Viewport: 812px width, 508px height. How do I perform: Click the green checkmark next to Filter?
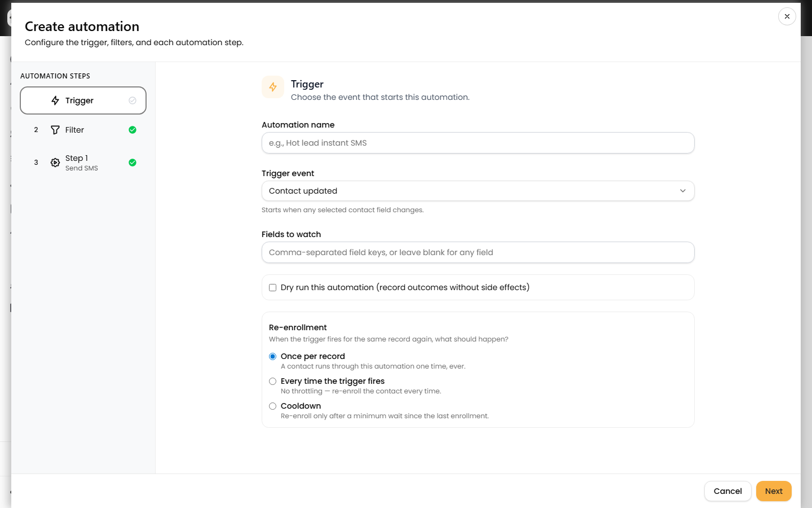click(x=133, y=130)
